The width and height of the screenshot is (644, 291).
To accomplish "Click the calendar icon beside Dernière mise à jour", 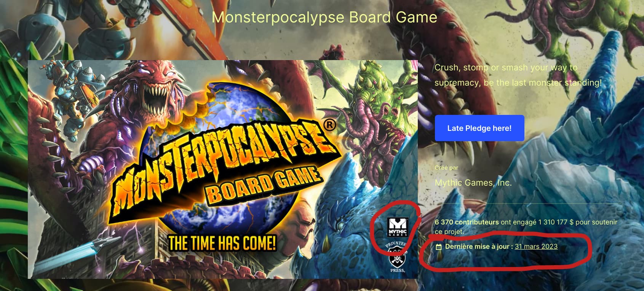I will [439, 247].
